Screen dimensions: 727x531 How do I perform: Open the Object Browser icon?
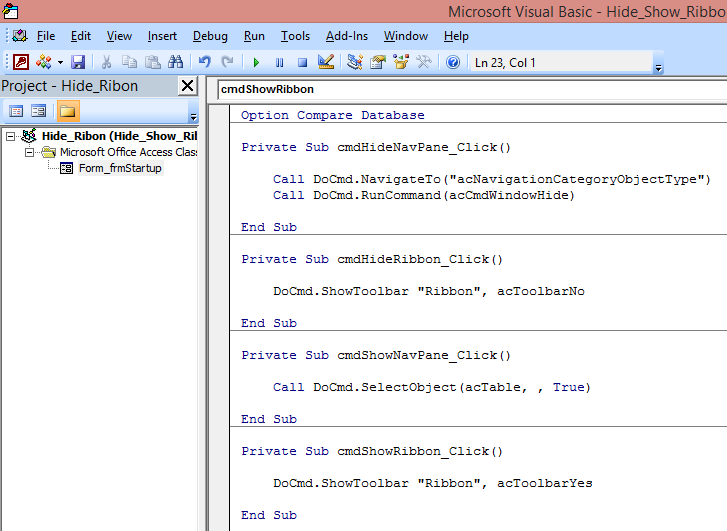point(401,62)
